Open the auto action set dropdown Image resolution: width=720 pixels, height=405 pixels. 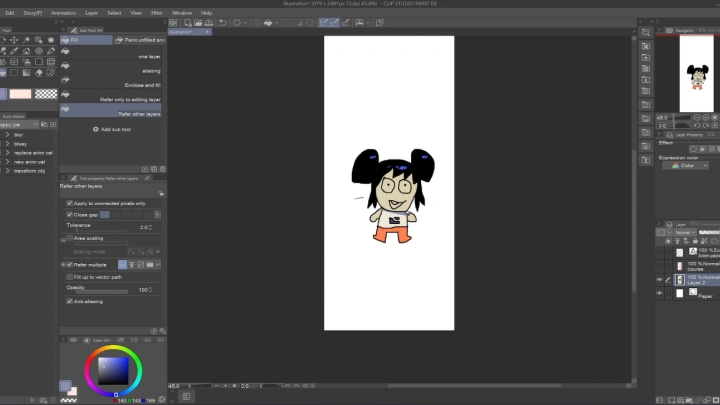tap(19, 124)
